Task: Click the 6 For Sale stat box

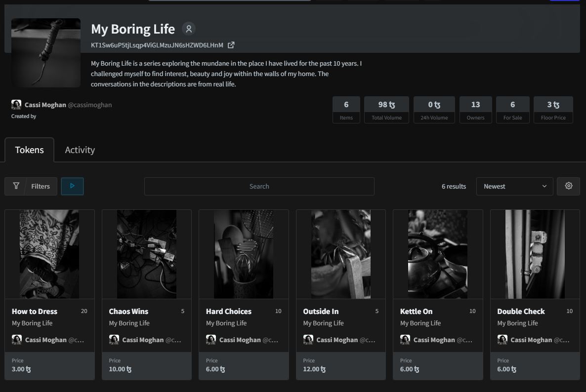Action: point(512,109)
